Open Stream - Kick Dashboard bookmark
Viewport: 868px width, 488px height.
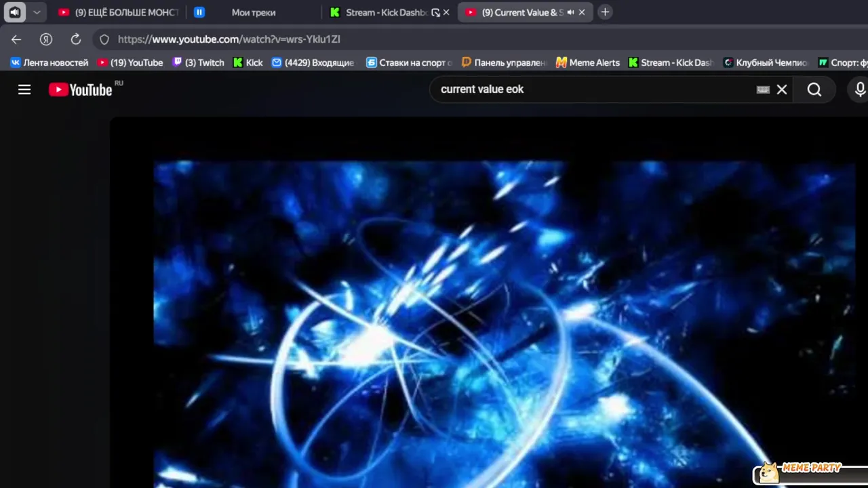tap(671, 62)
